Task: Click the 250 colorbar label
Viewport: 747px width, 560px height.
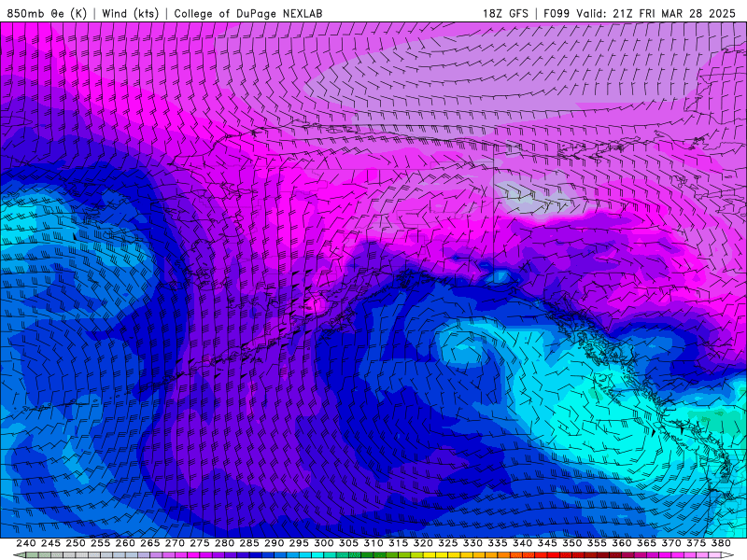Action: pyautogui.click(x=76, y=543)
